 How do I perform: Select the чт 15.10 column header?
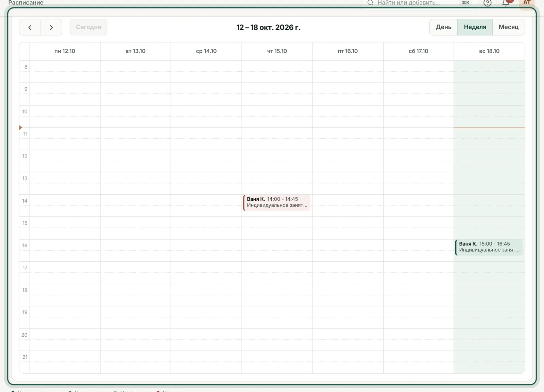277,51
